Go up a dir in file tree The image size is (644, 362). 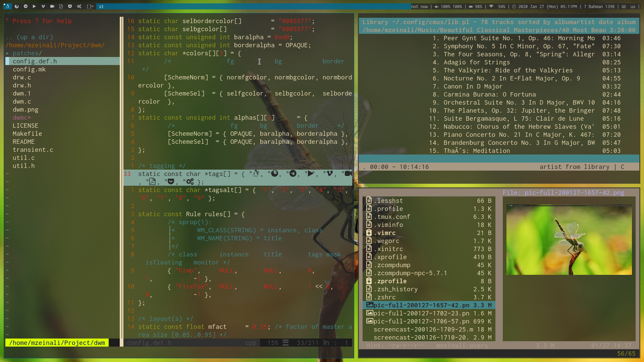[x=30, y=37]
